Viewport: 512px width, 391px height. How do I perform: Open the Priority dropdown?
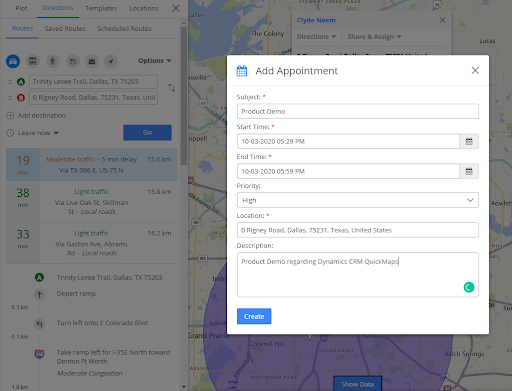pyautogui.click(x=358, y=200)
